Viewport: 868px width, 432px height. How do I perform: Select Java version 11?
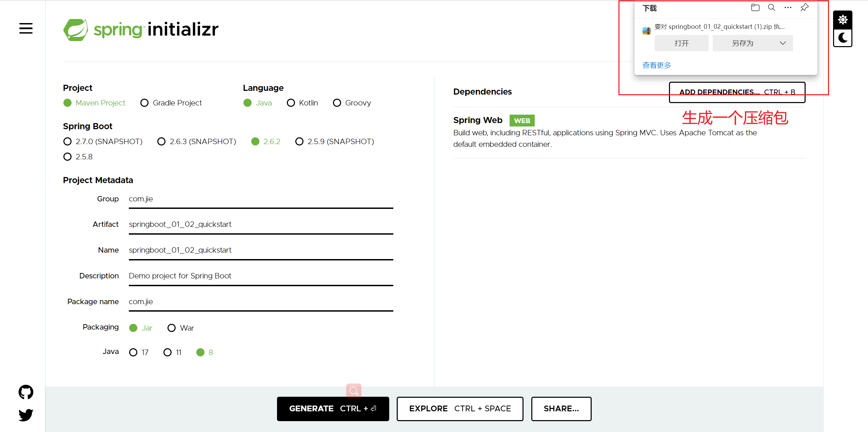point(172,352)
